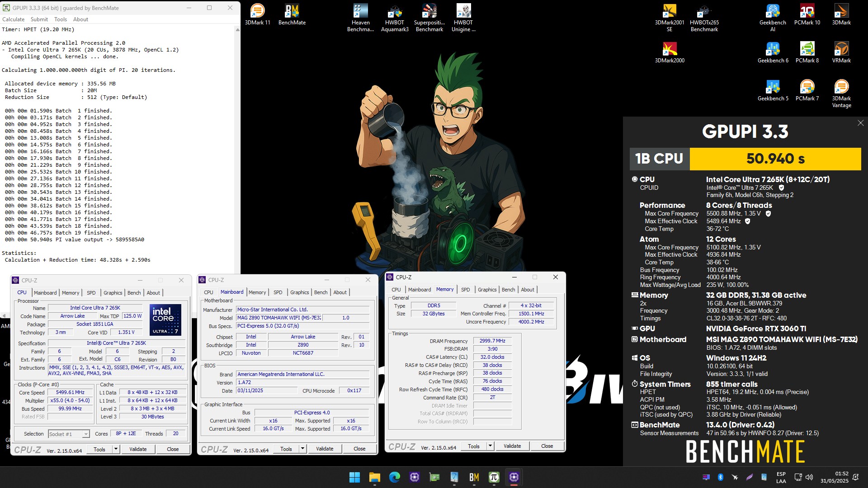Select the SPD tab in the left CPU-Z window

[91, 293]
